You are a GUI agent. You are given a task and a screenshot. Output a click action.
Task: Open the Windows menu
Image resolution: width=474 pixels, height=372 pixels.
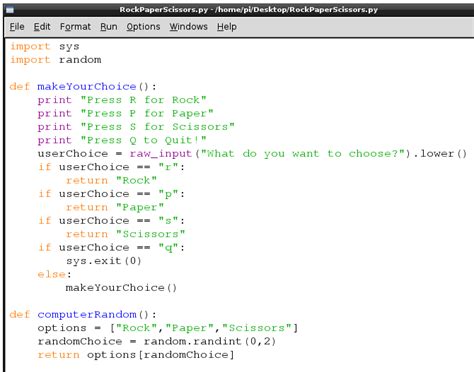pos(188,27)
